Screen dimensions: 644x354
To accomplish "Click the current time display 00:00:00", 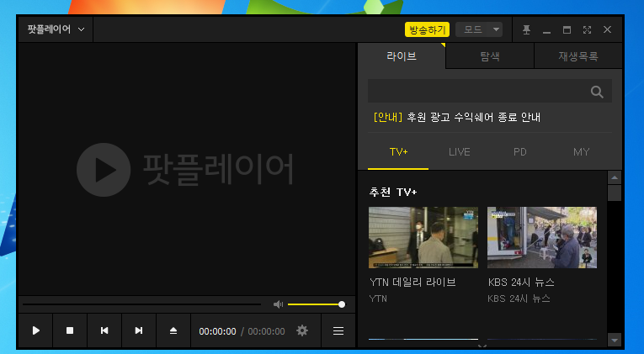I will 218,331.
